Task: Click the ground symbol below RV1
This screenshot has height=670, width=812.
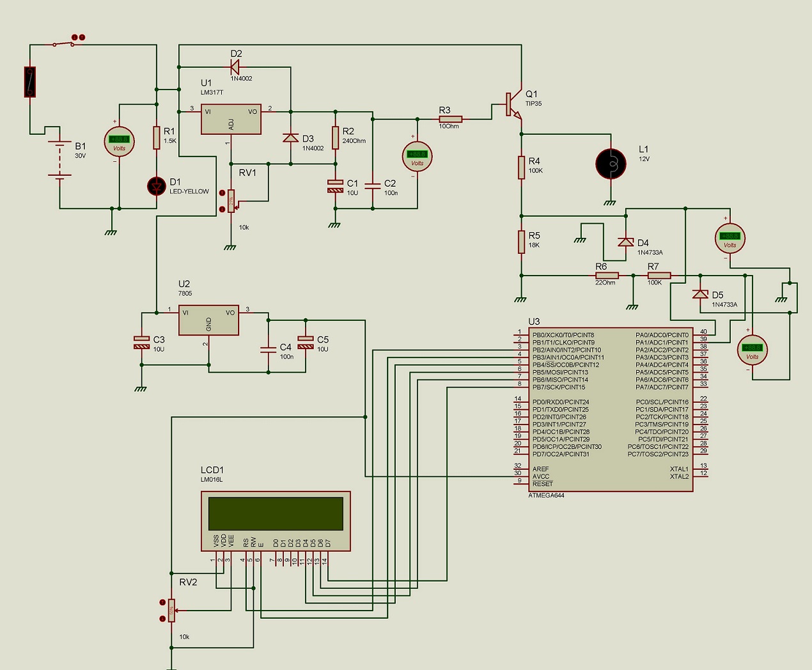Action: tap(230, 247)
